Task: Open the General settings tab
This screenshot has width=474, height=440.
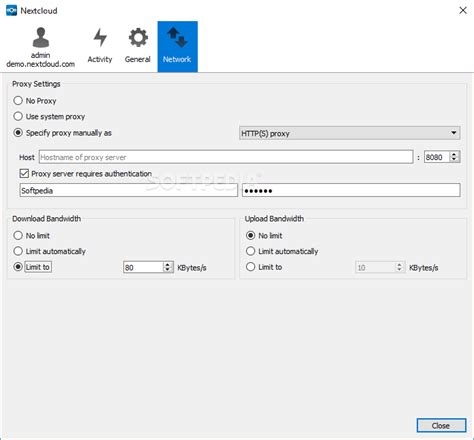Action: (x=138, y=47)
